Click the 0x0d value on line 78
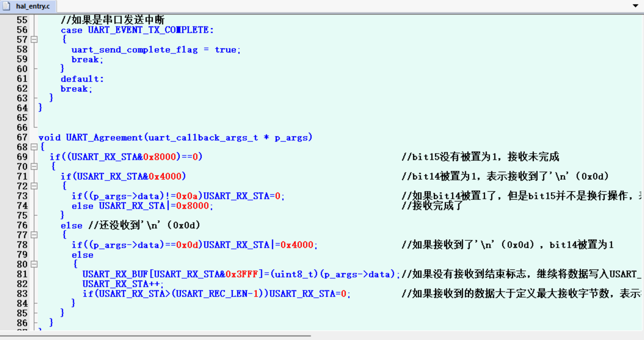Screen dimensions: 644x340 click(187, 245)
